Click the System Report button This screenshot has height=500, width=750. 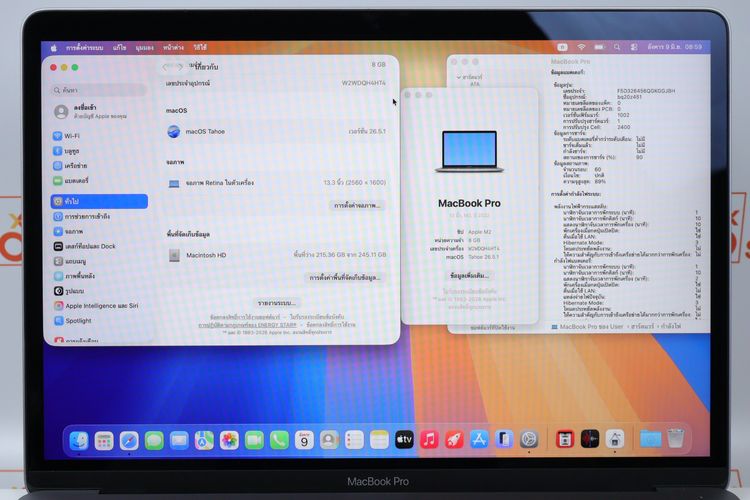coord(276,303)
